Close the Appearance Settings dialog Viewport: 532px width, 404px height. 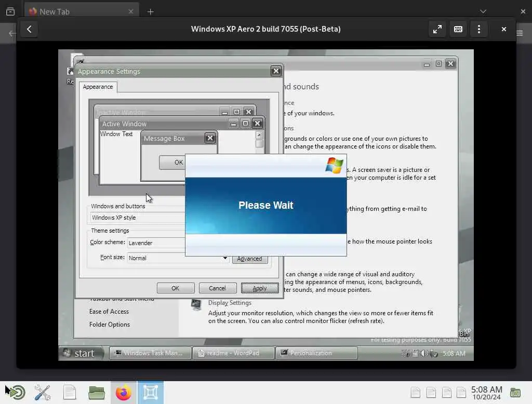click(x=276, y=71)
